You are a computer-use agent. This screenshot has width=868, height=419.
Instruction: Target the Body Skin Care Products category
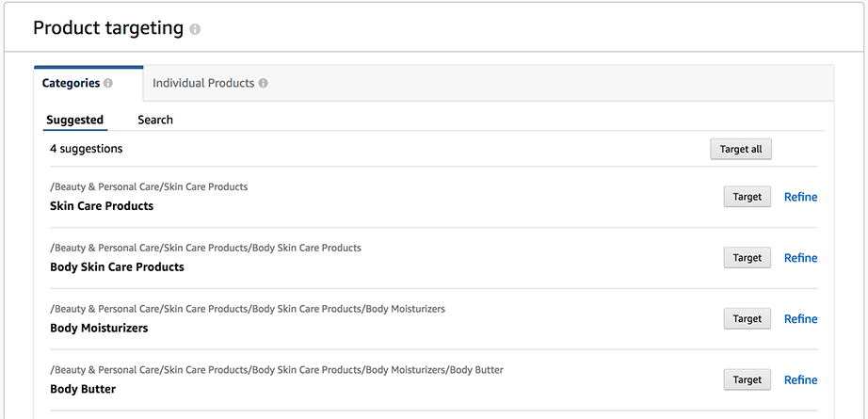click(x=747, y=257)
